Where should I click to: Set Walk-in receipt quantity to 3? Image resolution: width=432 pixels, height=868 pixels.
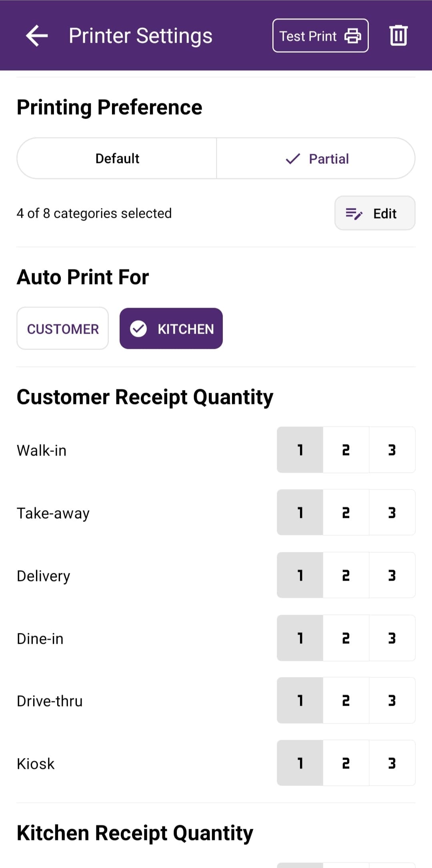tap(392, 450)
